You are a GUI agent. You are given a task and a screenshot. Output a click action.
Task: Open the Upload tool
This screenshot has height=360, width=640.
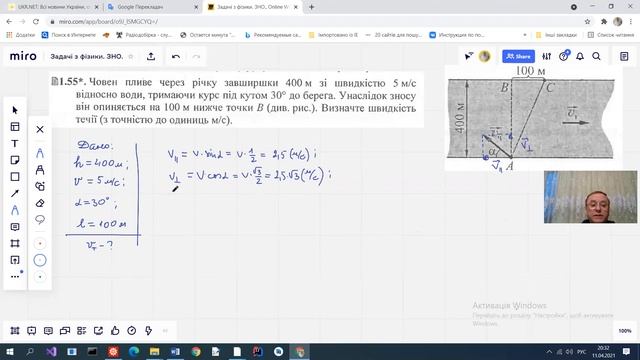tap(15, 260)
